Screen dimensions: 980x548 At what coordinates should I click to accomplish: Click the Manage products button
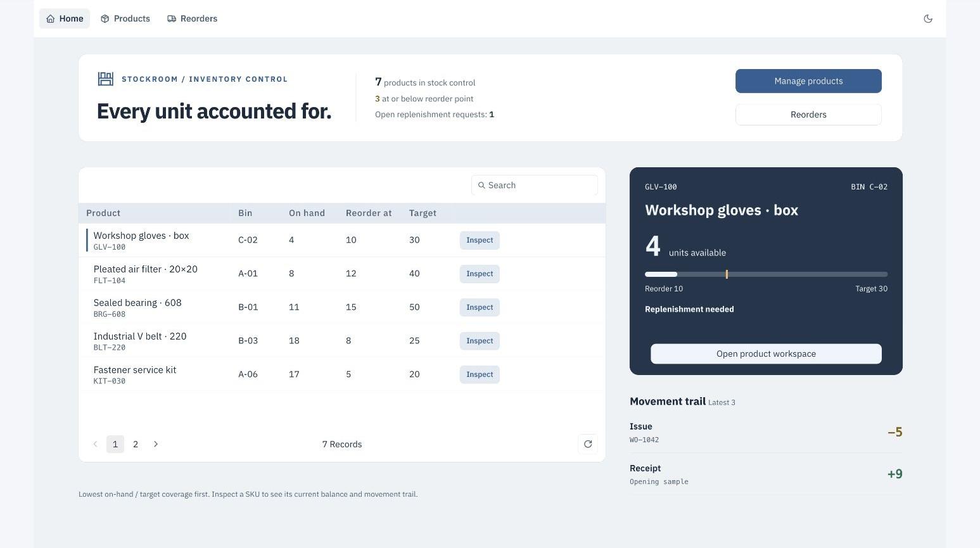pos(808,81)
